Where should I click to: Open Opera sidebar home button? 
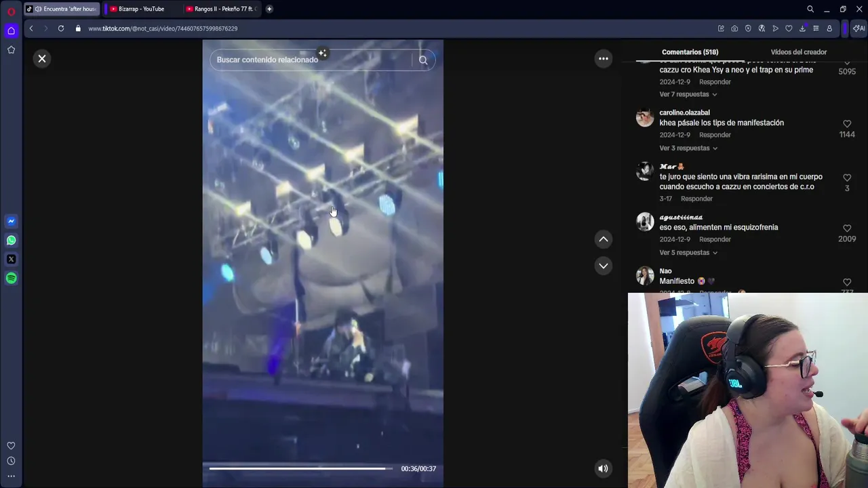tap(11, 30)
